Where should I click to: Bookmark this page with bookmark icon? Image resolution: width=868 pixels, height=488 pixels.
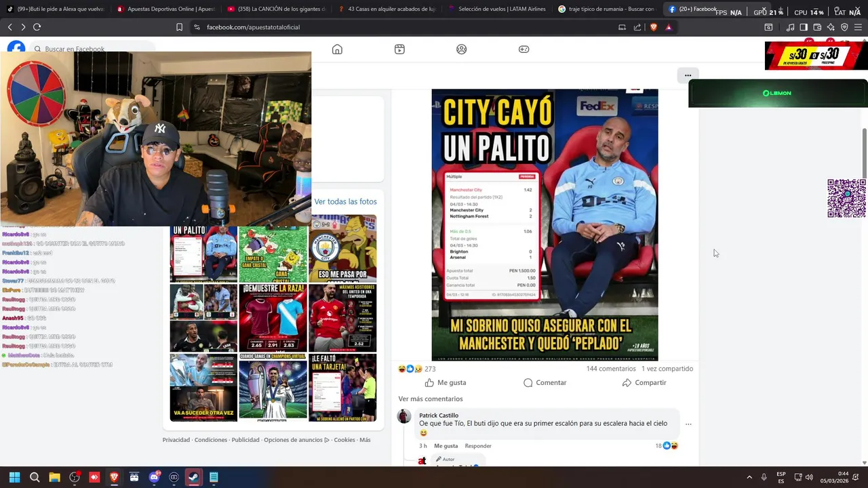click(179, 27)
